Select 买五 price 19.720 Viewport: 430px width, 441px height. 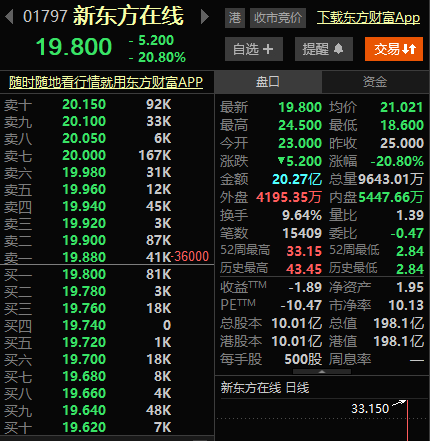pyautogui.click(x=84, y=342)
